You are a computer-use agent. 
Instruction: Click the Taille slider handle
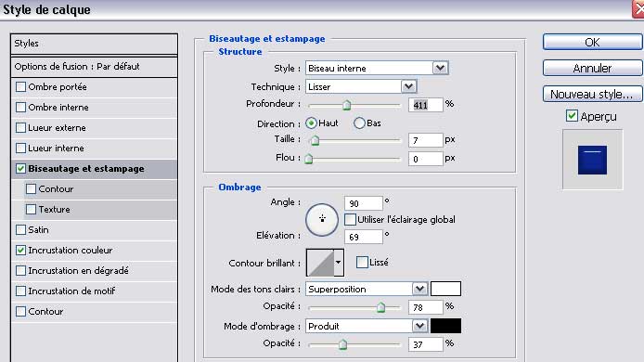point(315,140)
